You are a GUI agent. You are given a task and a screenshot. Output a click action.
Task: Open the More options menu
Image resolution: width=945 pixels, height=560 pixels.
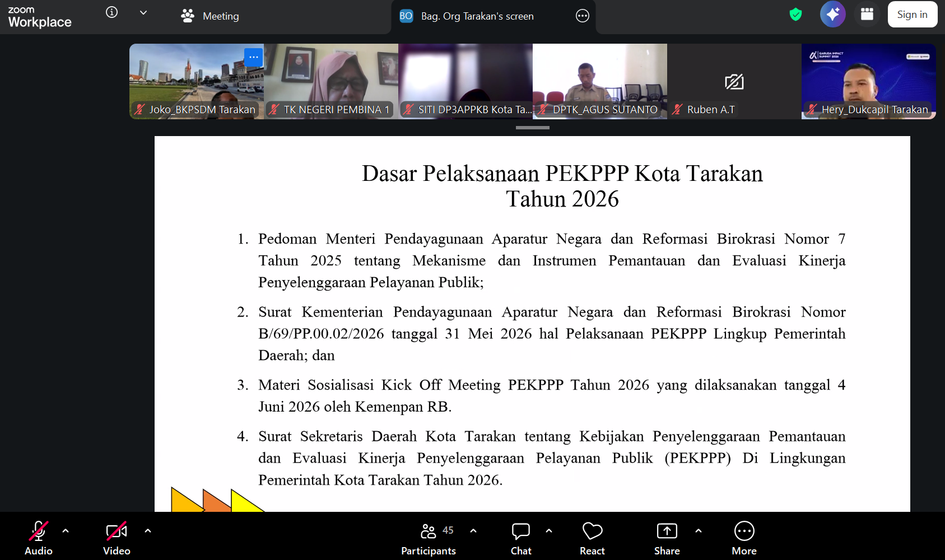[x=744, y=538]
